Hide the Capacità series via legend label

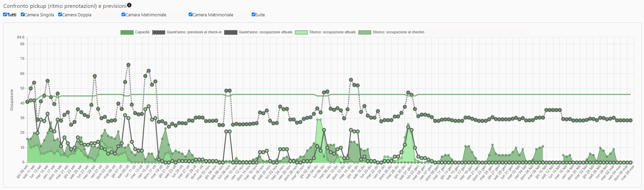(142, 32)
